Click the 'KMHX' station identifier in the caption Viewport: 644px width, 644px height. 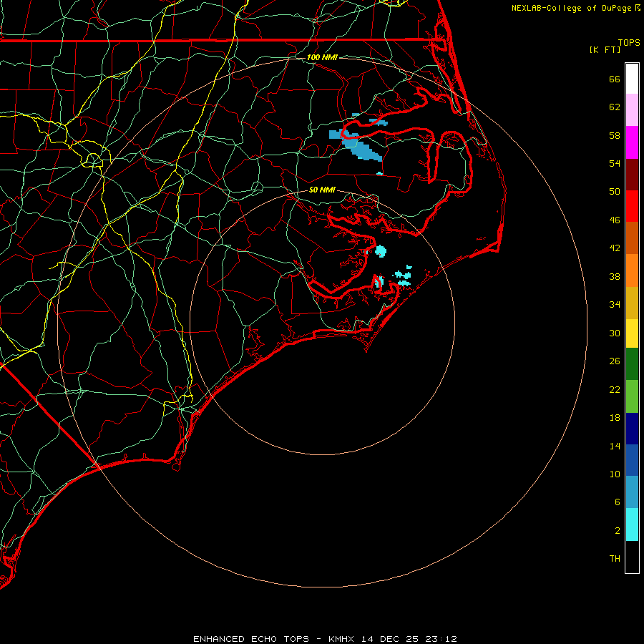point(343,639)
